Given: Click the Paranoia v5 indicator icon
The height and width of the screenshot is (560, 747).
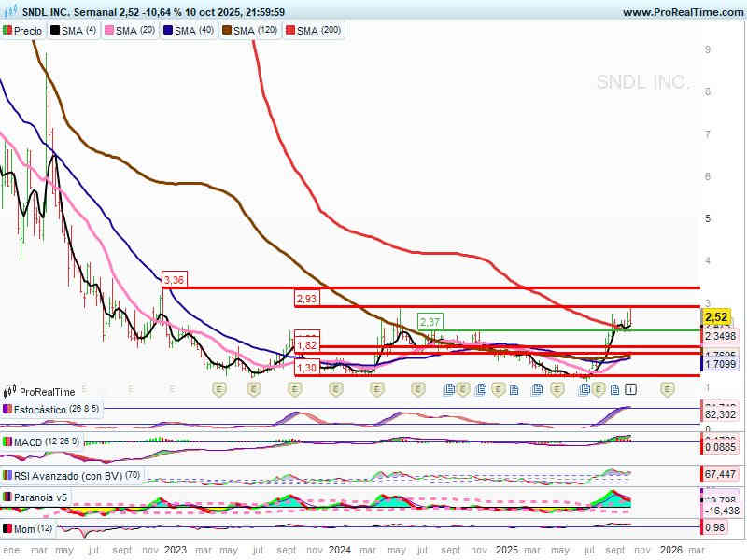Looking at the screenshot, I should pyautogui.click(x=7, y=497).
